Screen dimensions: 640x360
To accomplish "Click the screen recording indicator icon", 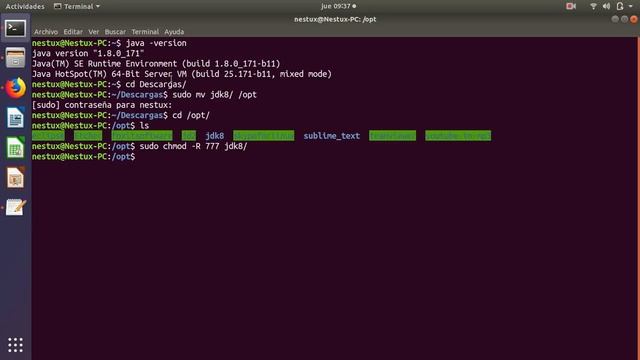I will [x=571, y=6].
